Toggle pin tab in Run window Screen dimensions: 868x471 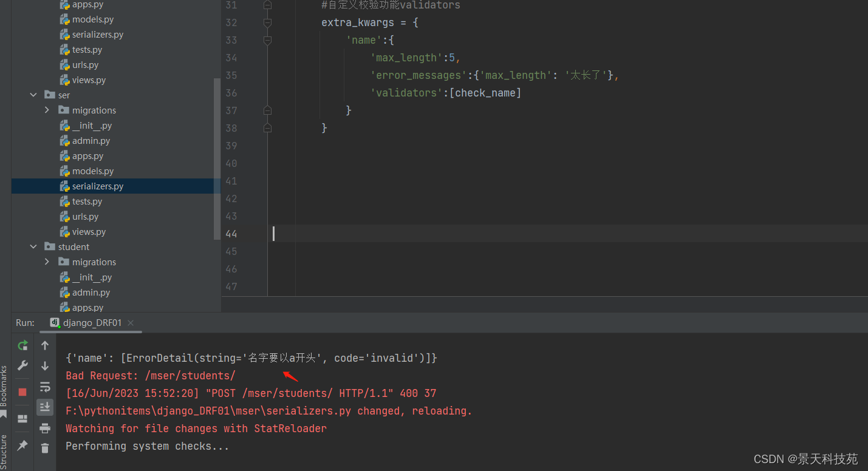pos(22,446)
